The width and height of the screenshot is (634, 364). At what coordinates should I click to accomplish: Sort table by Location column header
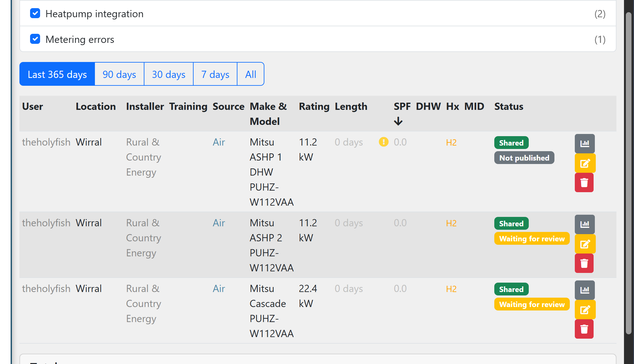[96, 106]
